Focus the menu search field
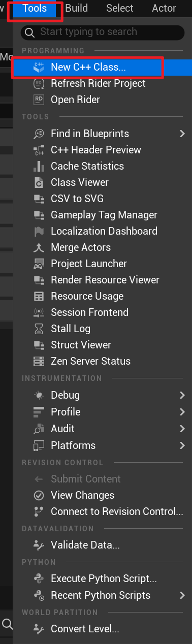The height and width of the screenshot is (644, 192). point(103,32)
